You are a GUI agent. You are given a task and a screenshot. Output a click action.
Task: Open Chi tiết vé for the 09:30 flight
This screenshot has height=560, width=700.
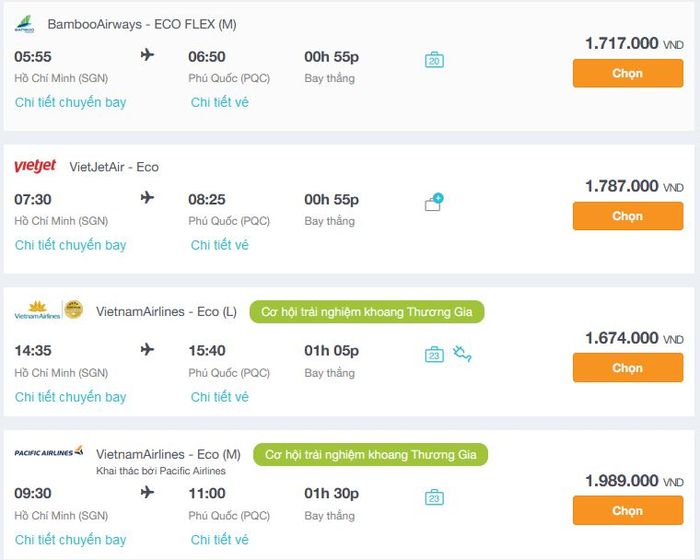[x=220, y=540]
